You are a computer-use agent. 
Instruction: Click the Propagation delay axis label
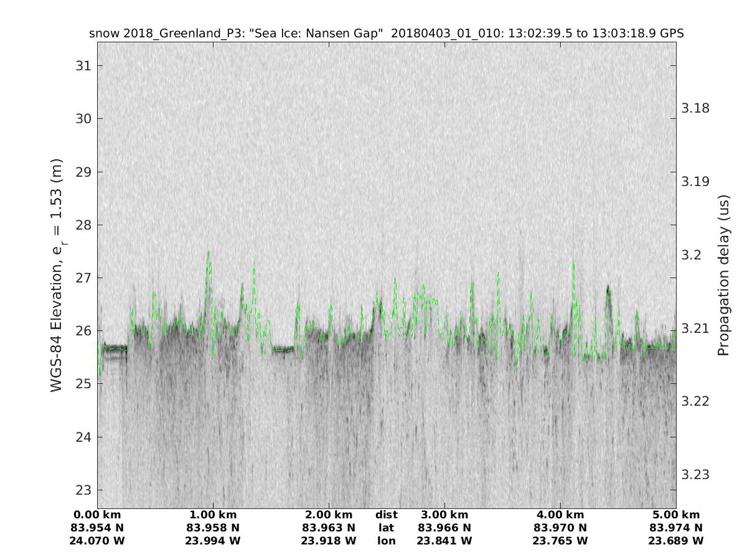tap(723, 275)
